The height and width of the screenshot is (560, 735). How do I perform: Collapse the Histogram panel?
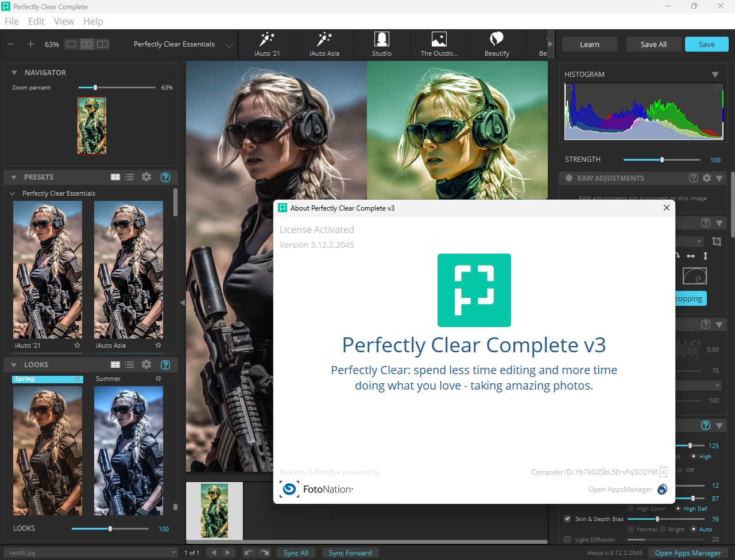click(x=715, y=75)
